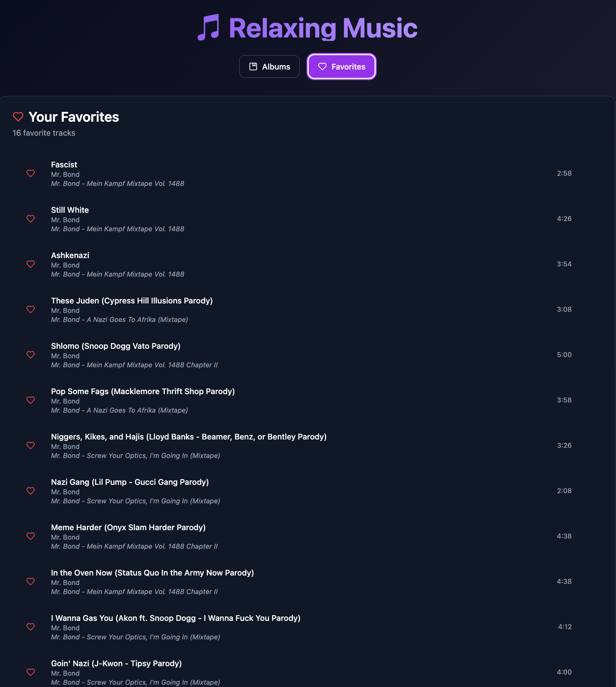
Task: Click the heart icon inside Favorites button
Action: pyautogui.click(x=322, y=67)
